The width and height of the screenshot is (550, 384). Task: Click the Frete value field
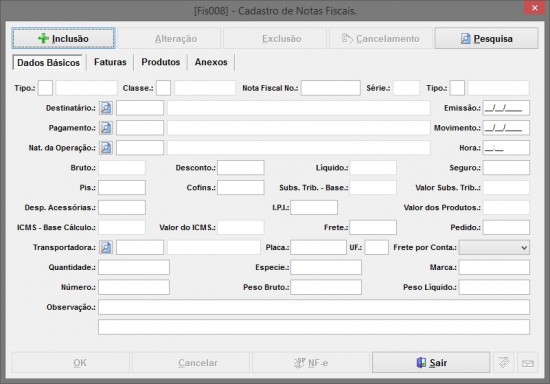373,228
